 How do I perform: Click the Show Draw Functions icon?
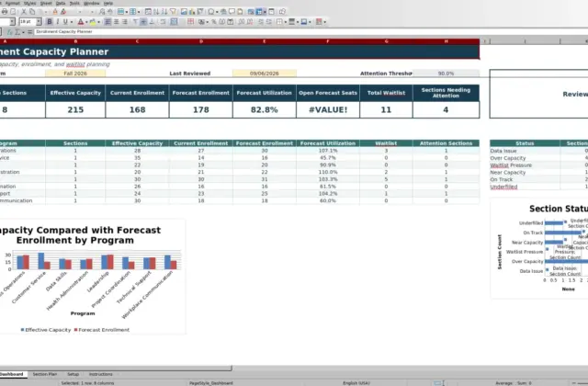tap(282, 12)
